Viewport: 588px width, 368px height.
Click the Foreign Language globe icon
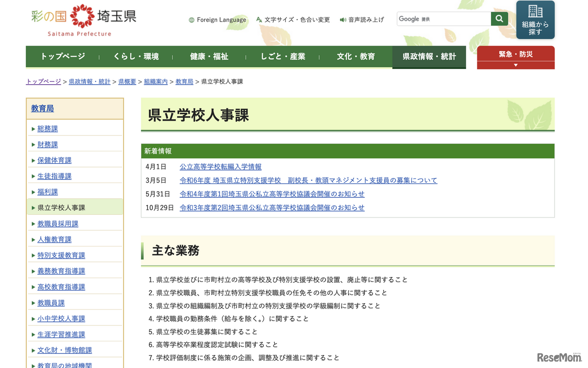[x=190, y=20]
